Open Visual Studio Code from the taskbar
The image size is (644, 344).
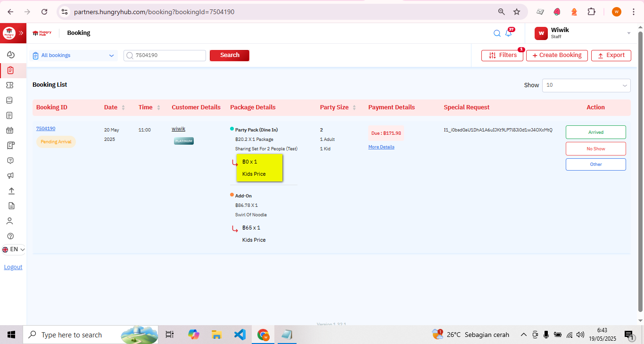[x=239, y=335]
